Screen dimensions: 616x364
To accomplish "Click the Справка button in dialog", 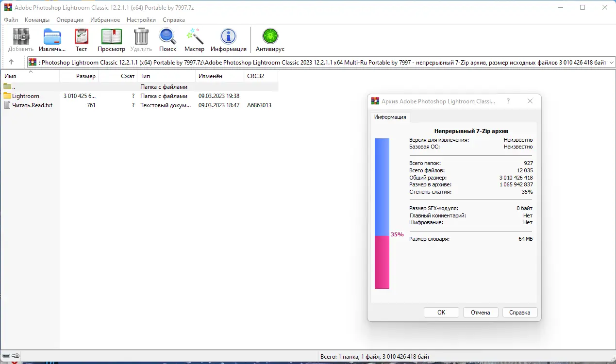I will (520, 313).
